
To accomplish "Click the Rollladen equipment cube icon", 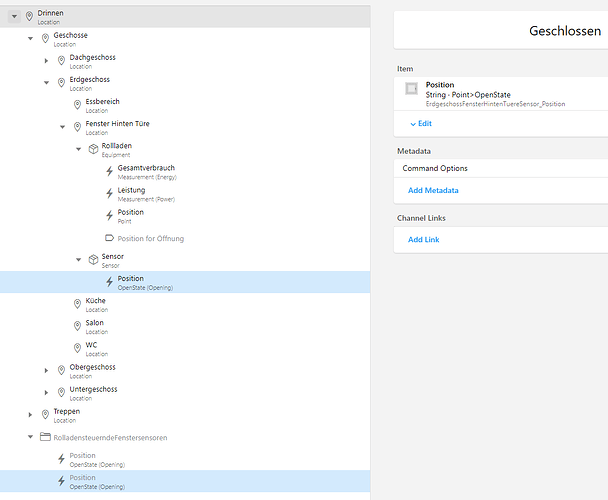I will tap(93, 149).
